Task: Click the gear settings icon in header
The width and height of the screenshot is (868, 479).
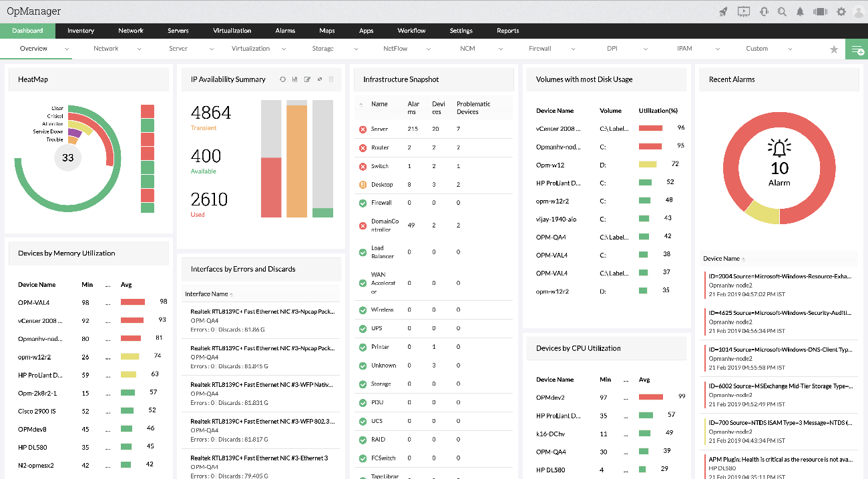Action: (x=841, y=11)
